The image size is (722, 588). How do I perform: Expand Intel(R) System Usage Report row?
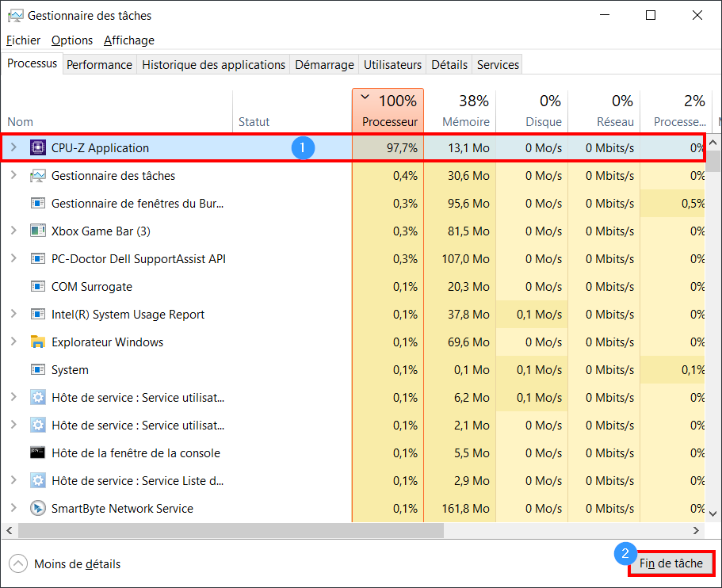[x=13, y=314]
